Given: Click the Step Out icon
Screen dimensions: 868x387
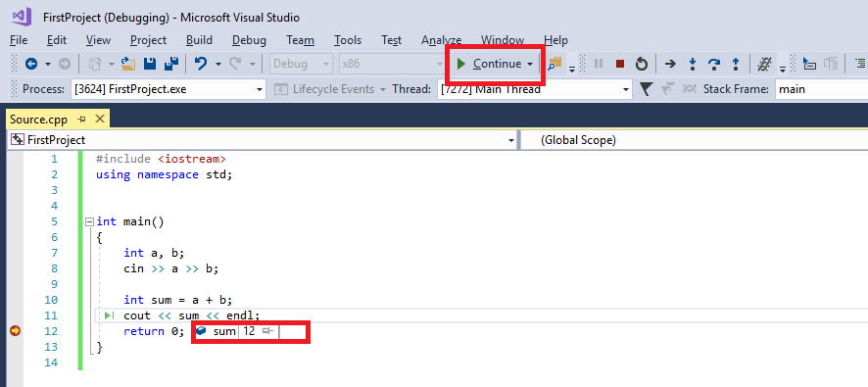Looking at the screenshot, I should (736, 65).
